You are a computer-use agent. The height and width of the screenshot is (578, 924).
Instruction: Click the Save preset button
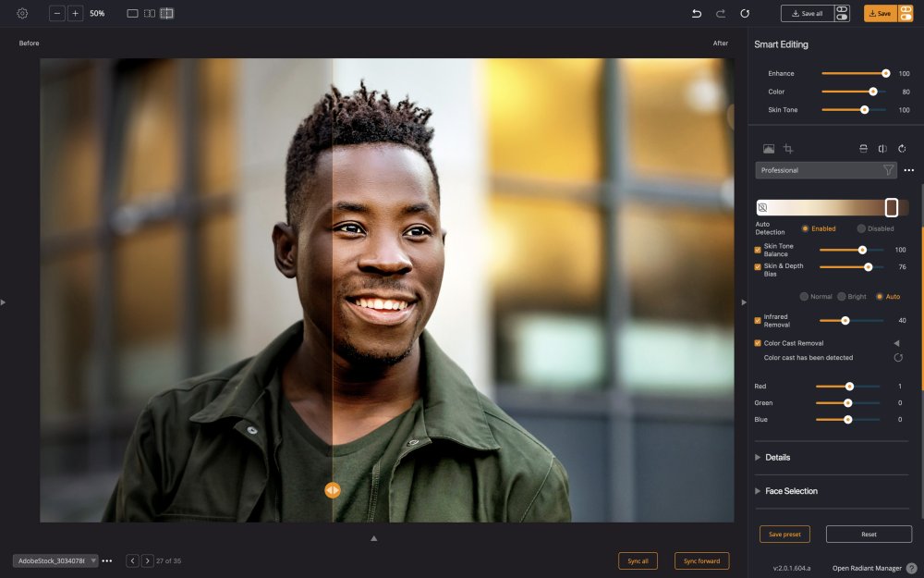coord(784,535)
